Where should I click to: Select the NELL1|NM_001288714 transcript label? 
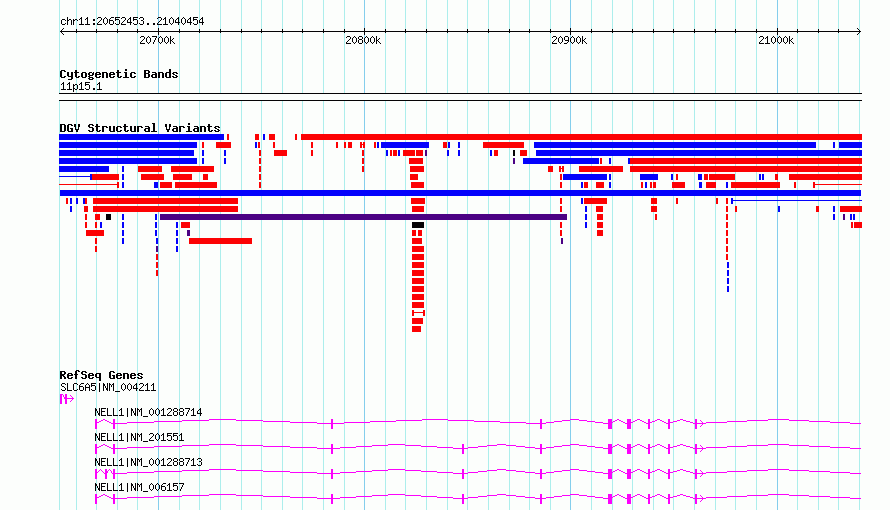(x=148, y=412)
